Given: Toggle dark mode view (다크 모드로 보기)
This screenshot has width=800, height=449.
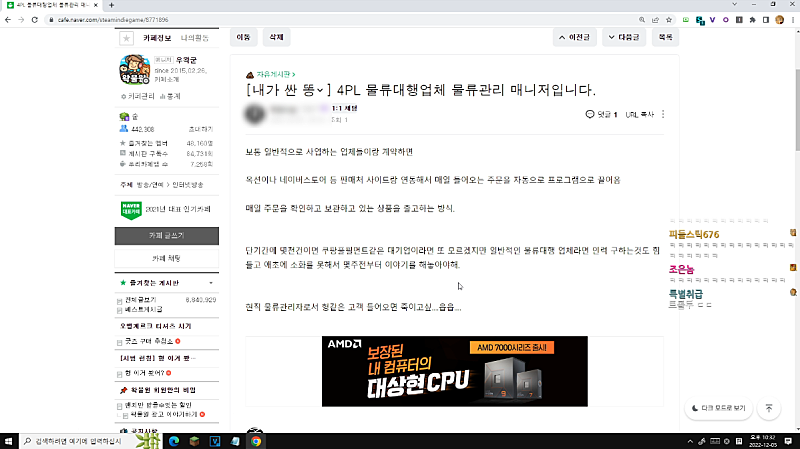Looking at the screenshot, I should coord(719,408).
